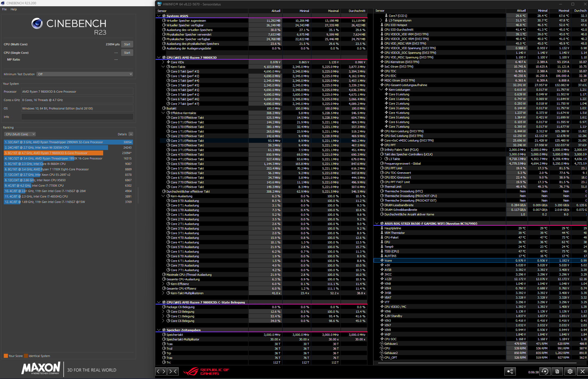Open the log file icon in HWiNFO

coord(557,371)
